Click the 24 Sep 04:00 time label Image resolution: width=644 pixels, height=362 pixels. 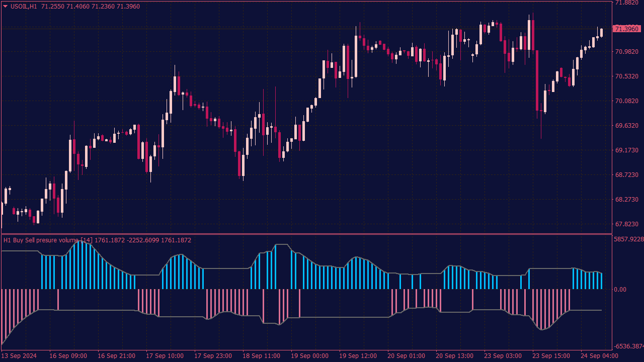pos(599,356)
